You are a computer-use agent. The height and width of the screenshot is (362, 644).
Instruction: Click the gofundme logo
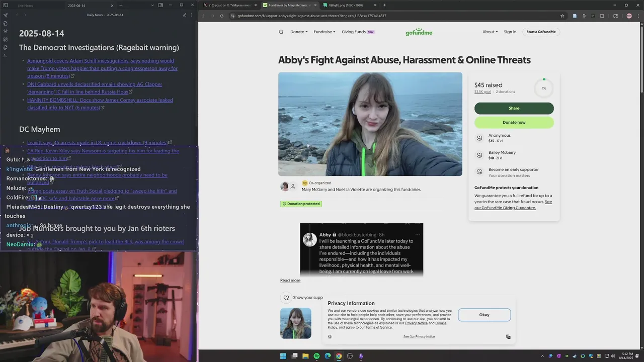[x=419, y=32]
